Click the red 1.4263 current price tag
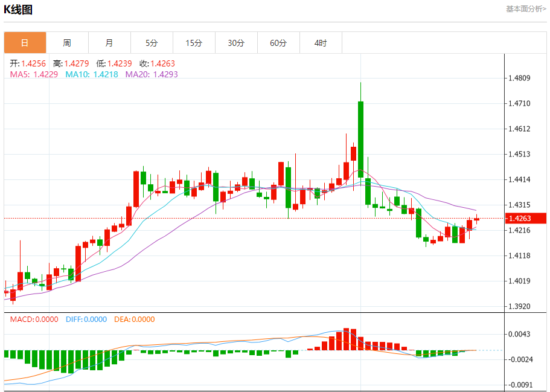 click(x=525, y=218)
